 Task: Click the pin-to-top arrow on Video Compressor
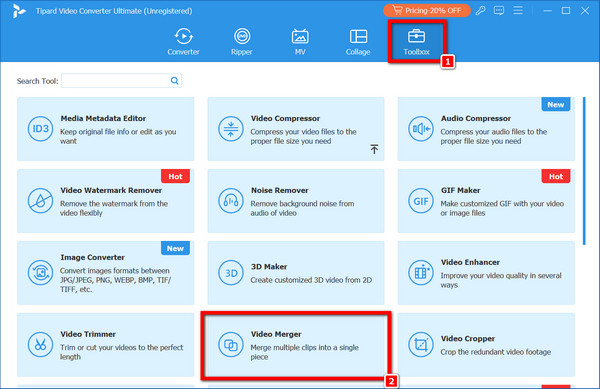click(x=374, y=149)
